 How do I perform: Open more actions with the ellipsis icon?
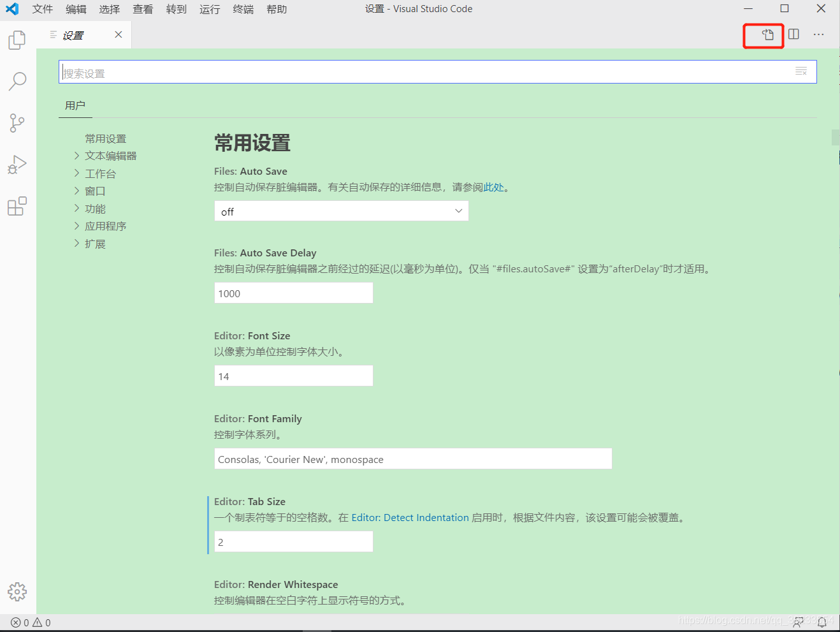[818, 34]
